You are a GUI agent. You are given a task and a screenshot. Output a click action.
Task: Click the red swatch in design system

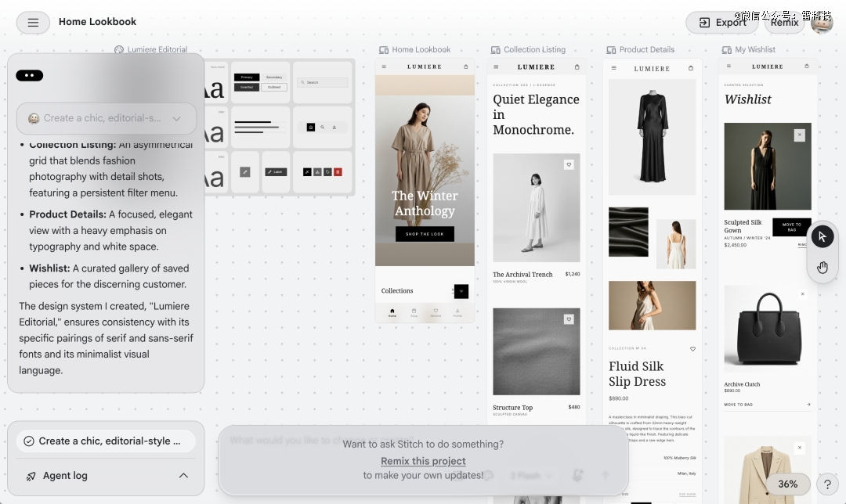[338, 172]
